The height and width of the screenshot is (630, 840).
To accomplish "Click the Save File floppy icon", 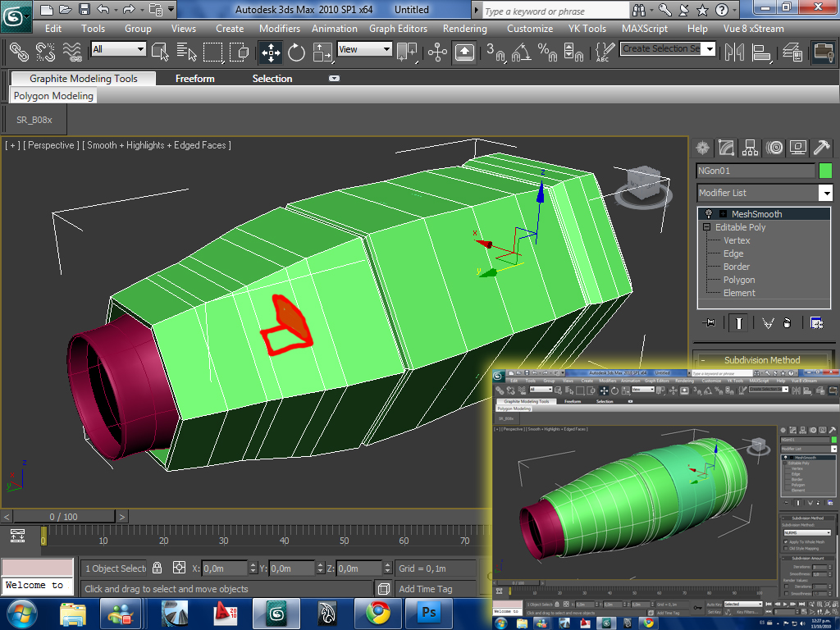I will [84, 9].
